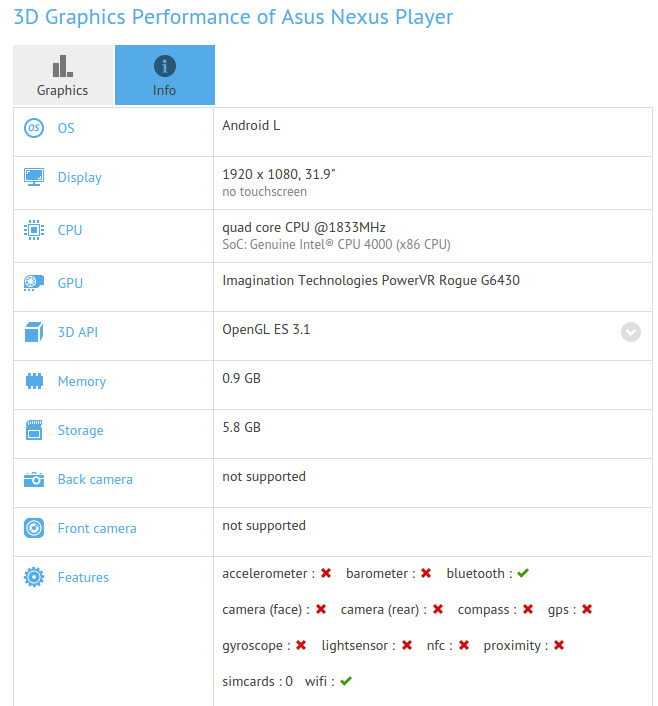The image size is (658, 706).
Task: Click the CPU chip icon
Action: (34, 230)
